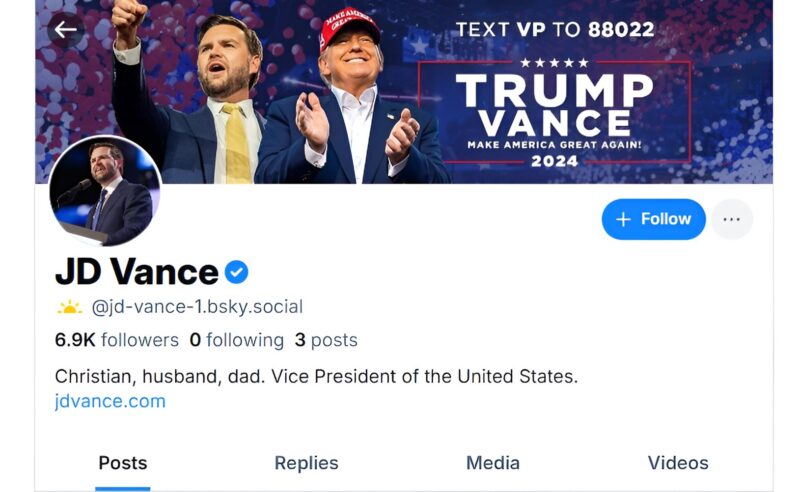Click the sun icon beside the handle
Image resolution: width=800 pixels, height=492 pixels.
[69, 307]
